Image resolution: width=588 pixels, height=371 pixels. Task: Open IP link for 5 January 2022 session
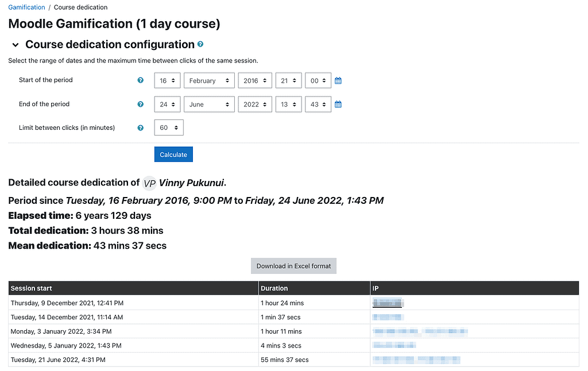pyautogui.click(x=394, y=346)
